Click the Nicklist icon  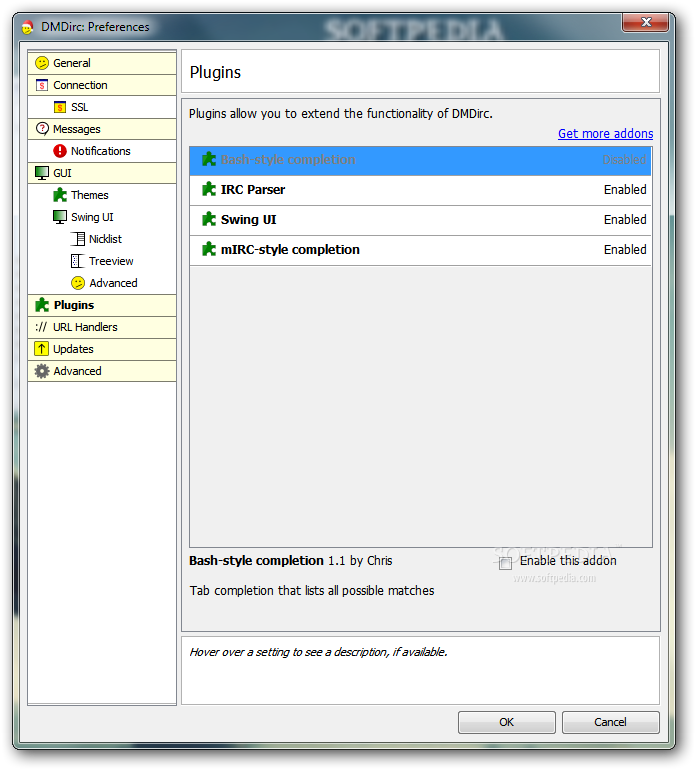coord(78,239)
